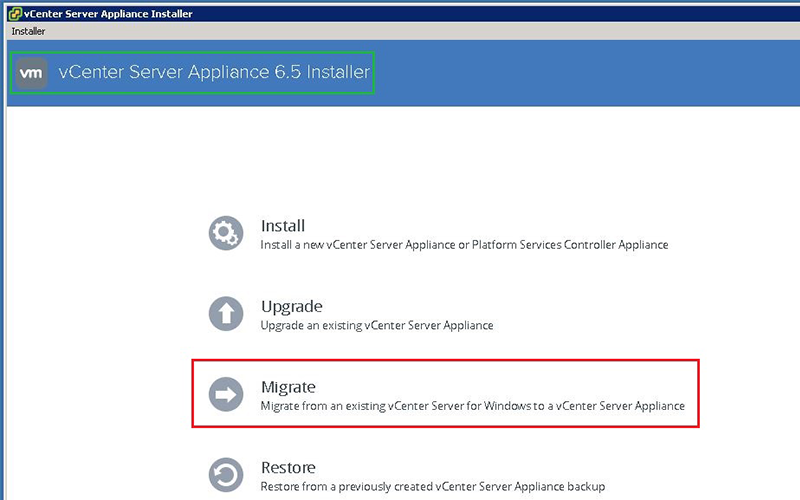
Task: Choose the Migrate heading
Action: (x=288, y=386)
